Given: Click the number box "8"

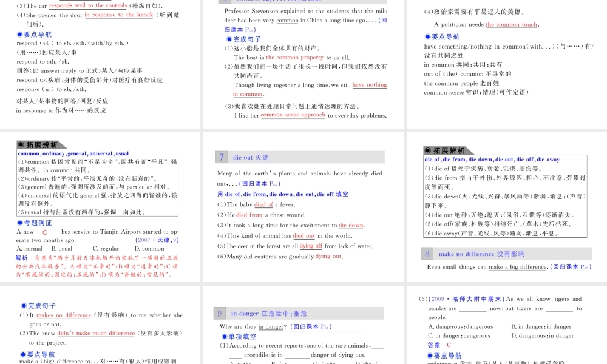Looking at the screenshot, I should (x=427, y=254).
